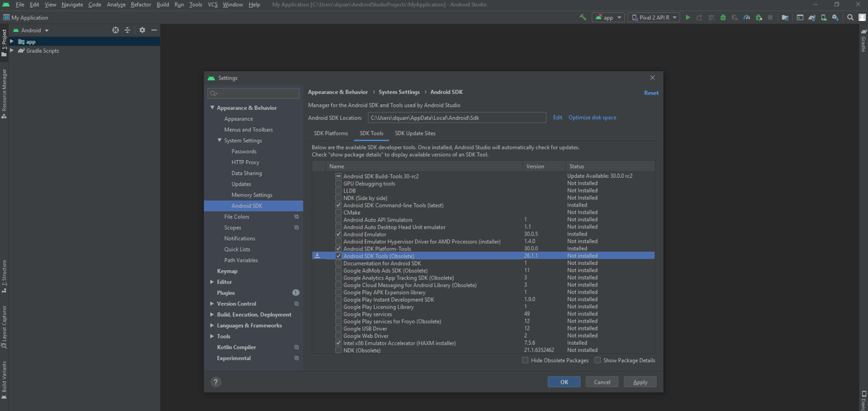Close the Settings dialog with X
This screenshot has width=868, height=411.
click(652, 77)
